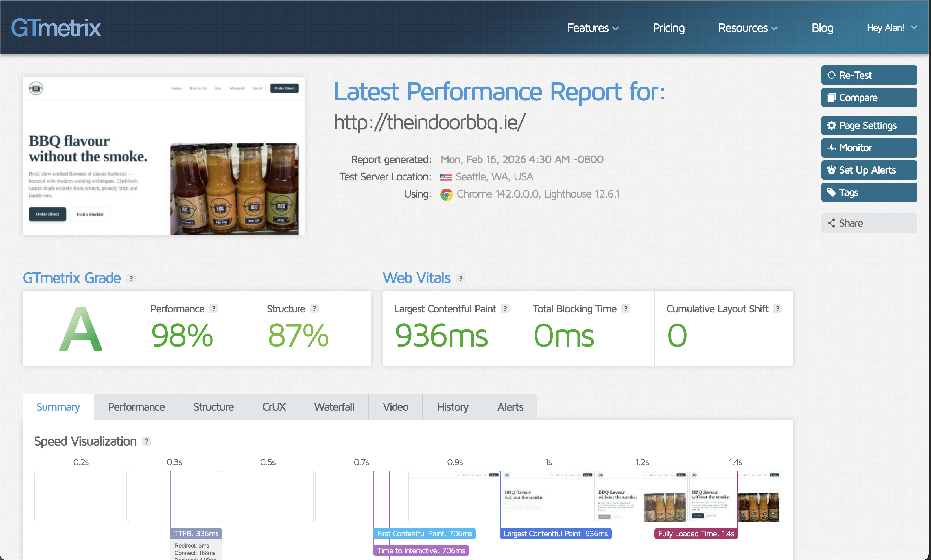Expand the Features dropdown
The width and height of the screenshot is (931, 560).
(592, 28)
